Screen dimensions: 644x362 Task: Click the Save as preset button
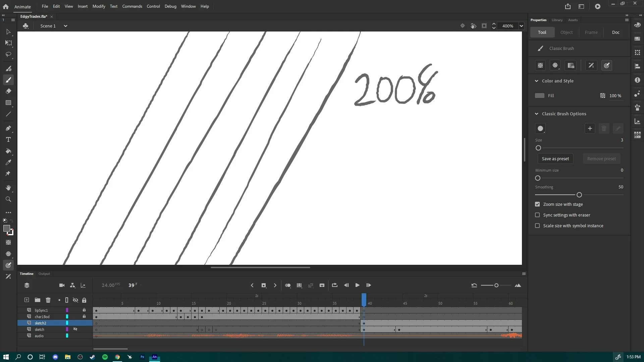click(555, 159)
